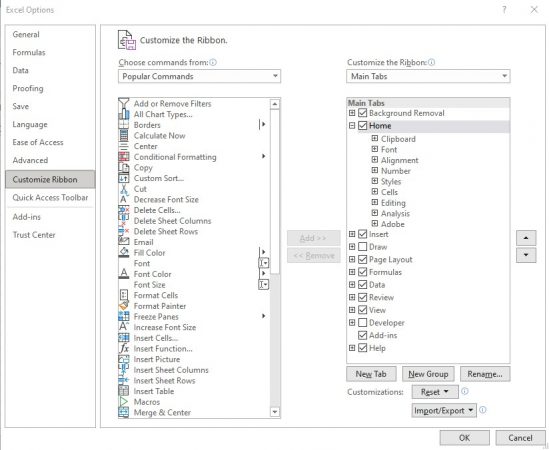Uncheck the Page Layout checkbox

(363, 259)
